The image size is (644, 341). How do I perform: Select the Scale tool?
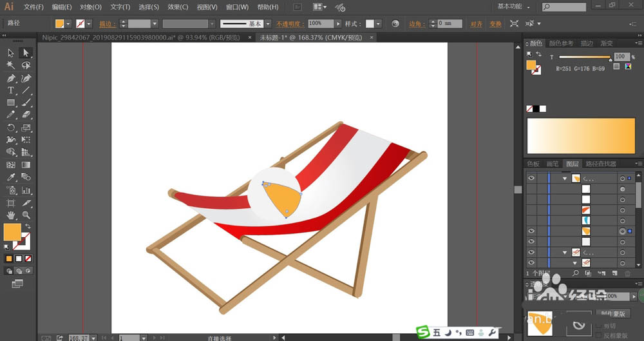coord(26,128)
